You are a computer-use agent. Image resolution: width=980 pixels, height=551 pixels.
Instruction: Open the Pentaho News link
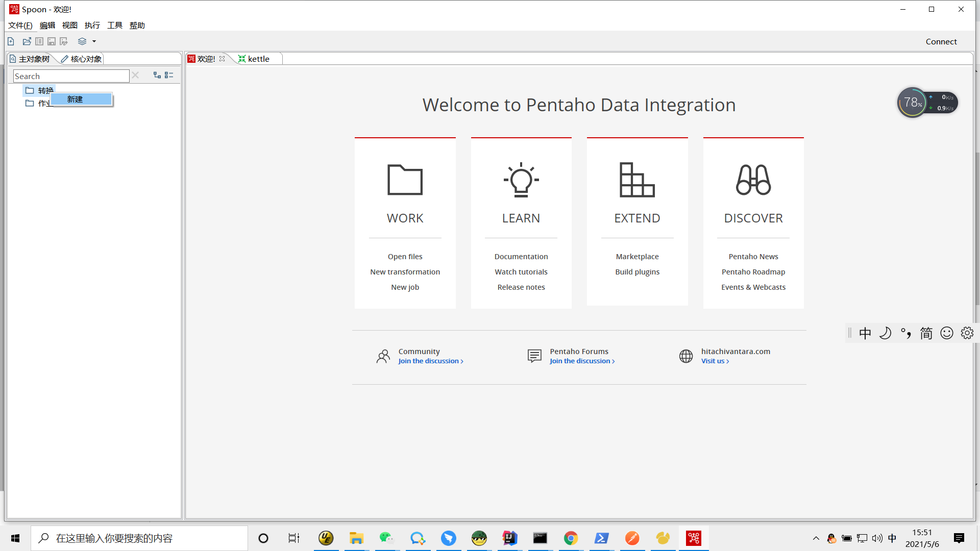753,257
